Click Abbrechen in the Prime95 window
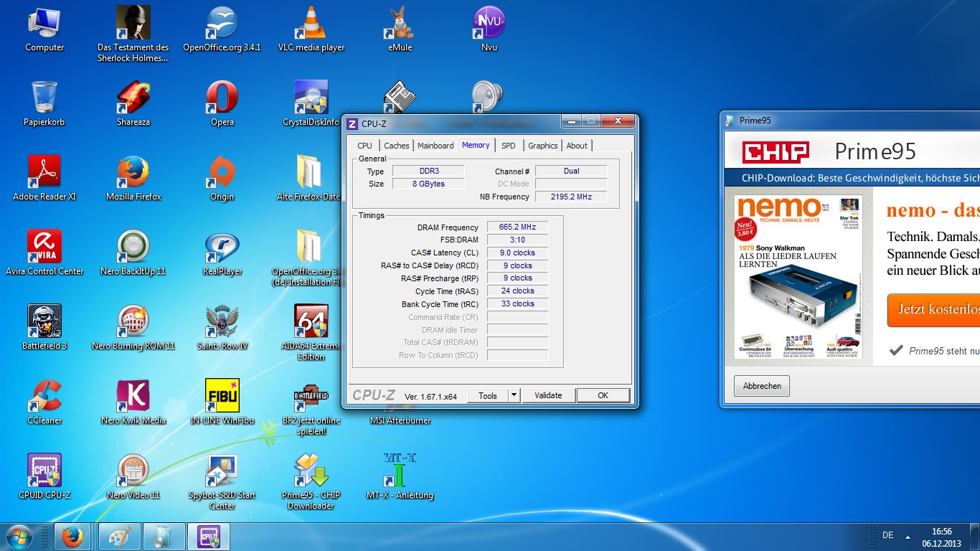Image resolution: width=980 pixels, height=551 pixels. click(762, 386)
